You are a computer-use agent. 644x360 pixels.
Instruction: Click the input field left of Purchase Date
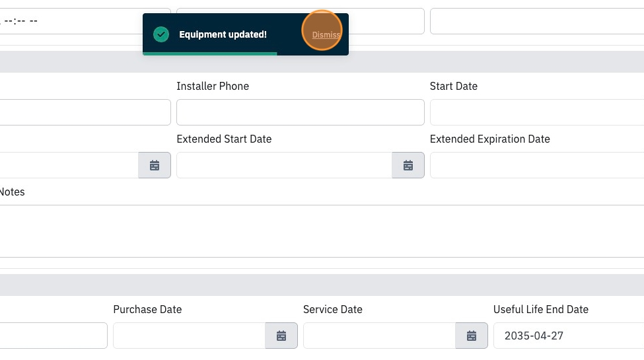54,336
